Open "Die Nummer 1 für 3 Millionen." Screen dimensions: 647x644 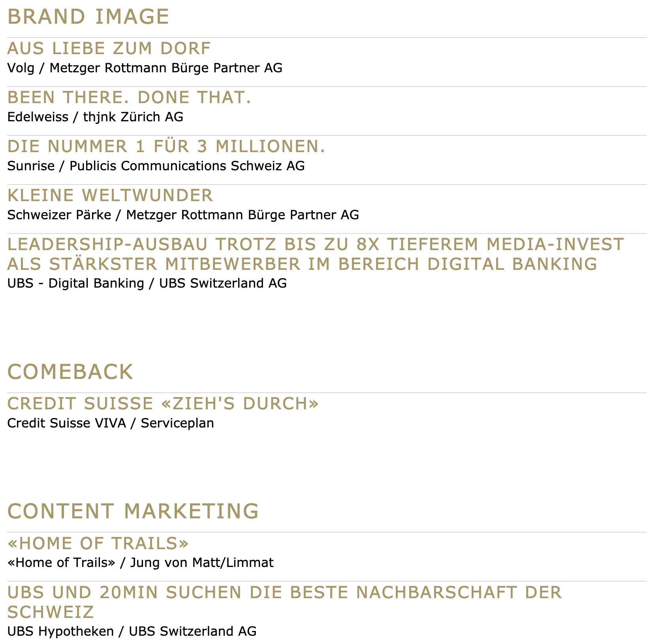[x=166, y=146]
